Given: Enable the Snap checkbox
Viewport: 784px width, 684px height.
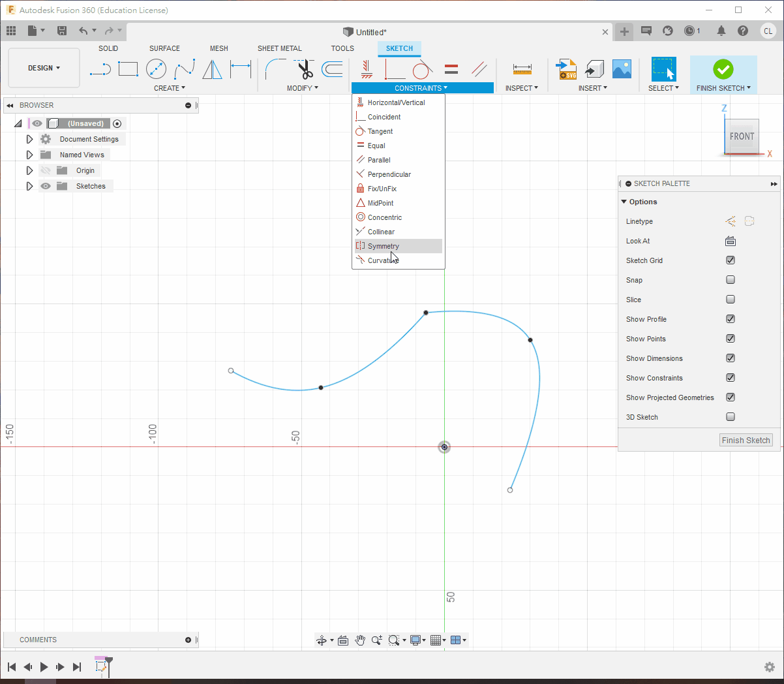Looking at the screenshot, I should coord(731,280).
